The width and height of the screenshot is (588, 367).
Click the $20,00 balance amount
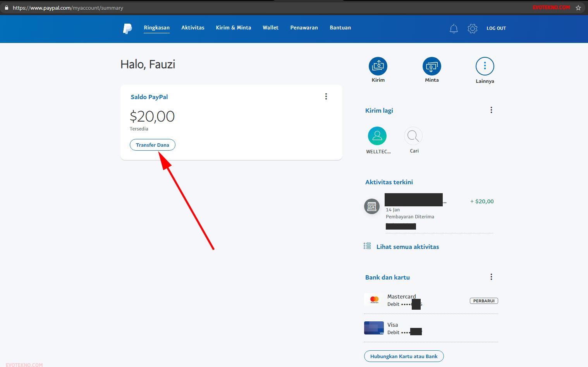pos(152,116)
